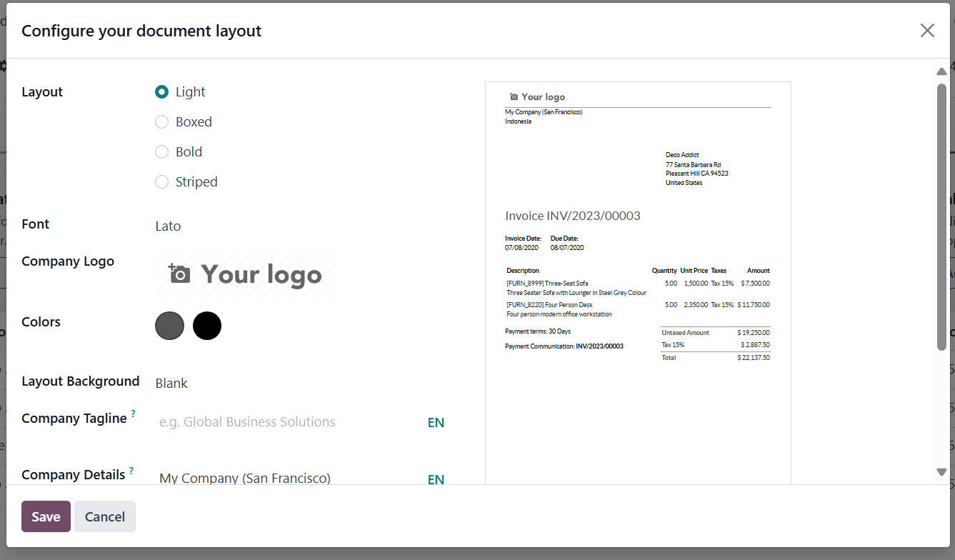
Task: Show help tooltip for Company Details
Action: coord(131,471)
